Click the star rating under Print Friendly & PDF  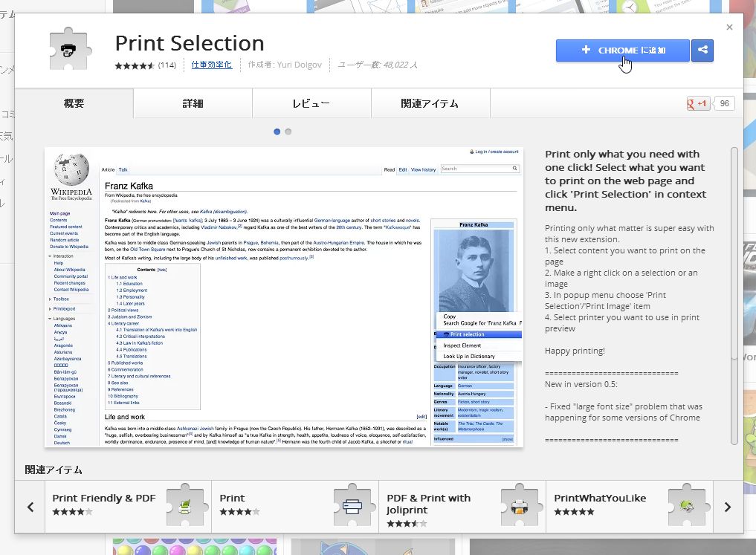(x=72, y=512)
